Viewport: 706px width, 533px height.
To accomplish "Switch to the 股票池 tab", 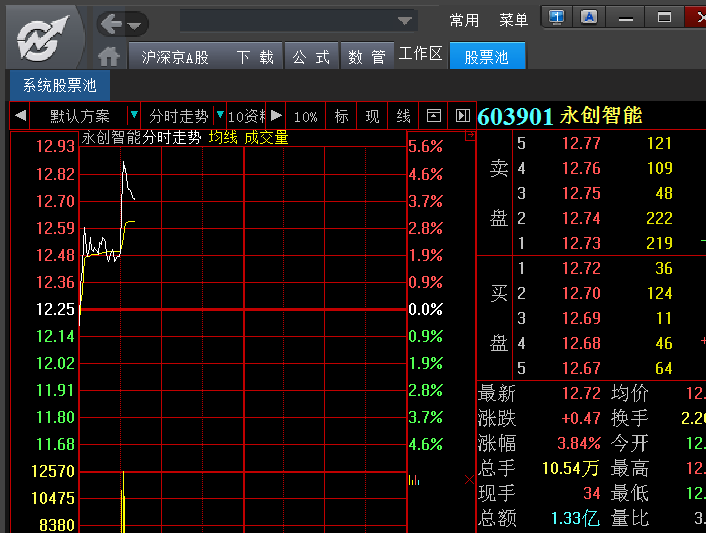I will pos(487,57).
